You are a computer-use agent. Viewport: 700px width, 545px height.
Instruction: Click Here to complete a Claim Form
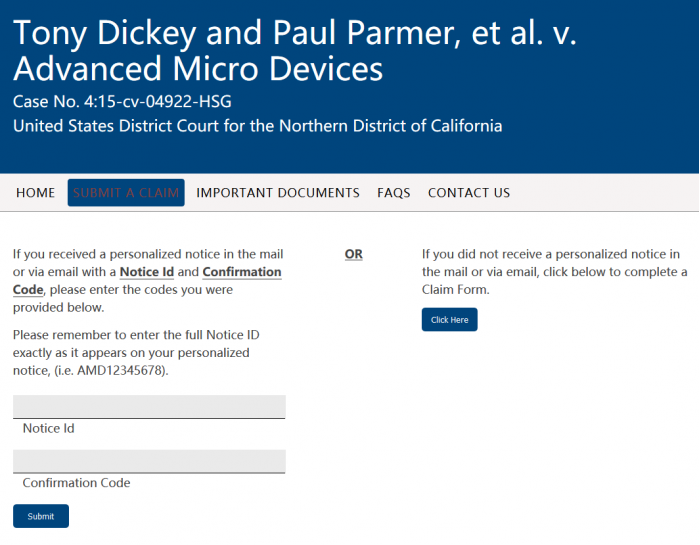(449, 320)
